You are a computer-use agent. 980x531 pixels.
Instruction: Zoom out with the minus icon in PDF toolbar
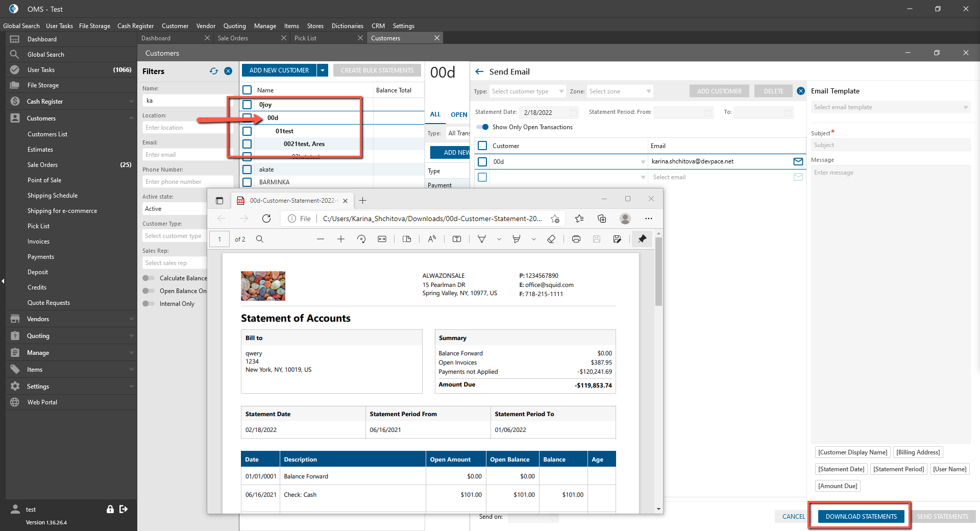click(321, 239)
